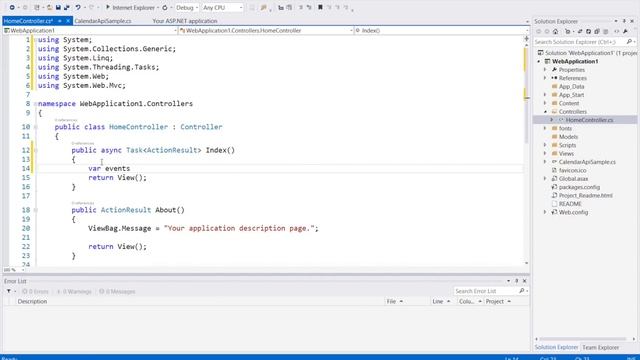Expand the Properties node
Image resolution: width=640 pixels, height=360 pixels.
(545, 70)
